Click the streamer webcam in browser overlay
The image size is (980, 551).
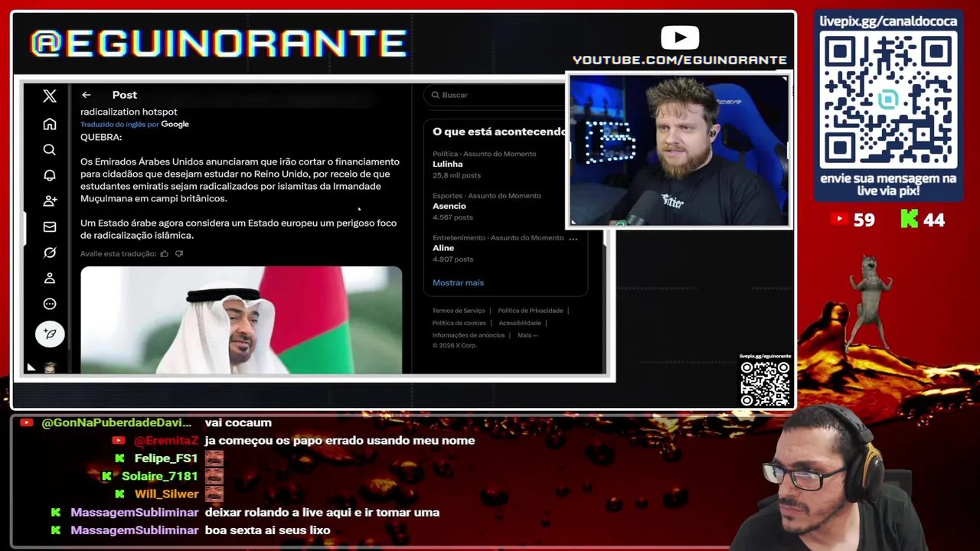(678, 151)
